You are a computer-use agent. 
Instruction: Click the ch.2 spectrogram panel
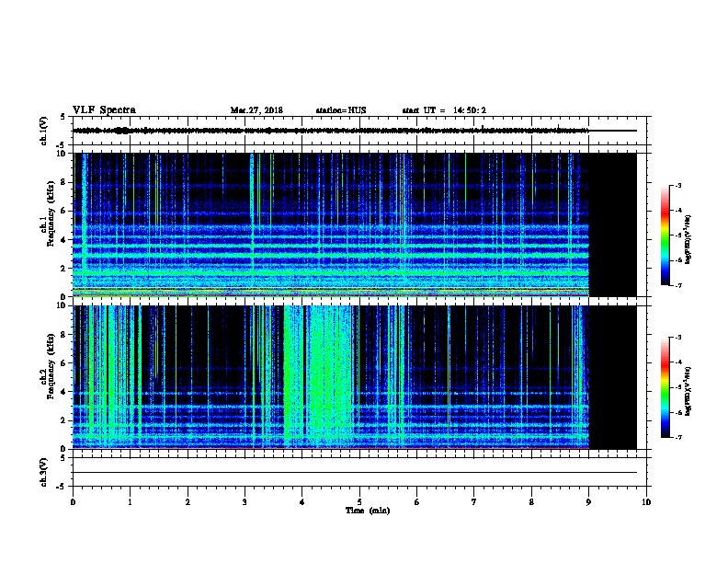(x=355, y=377)
